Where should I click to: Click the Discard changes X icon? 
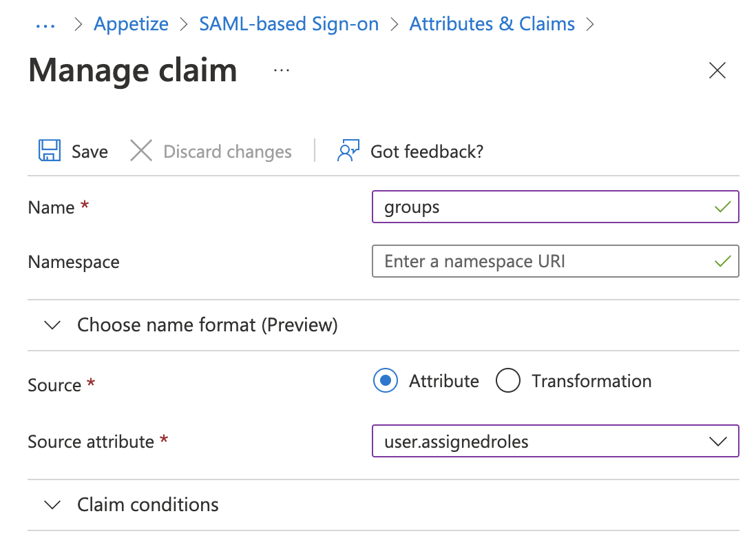click(x=141, y=151)
